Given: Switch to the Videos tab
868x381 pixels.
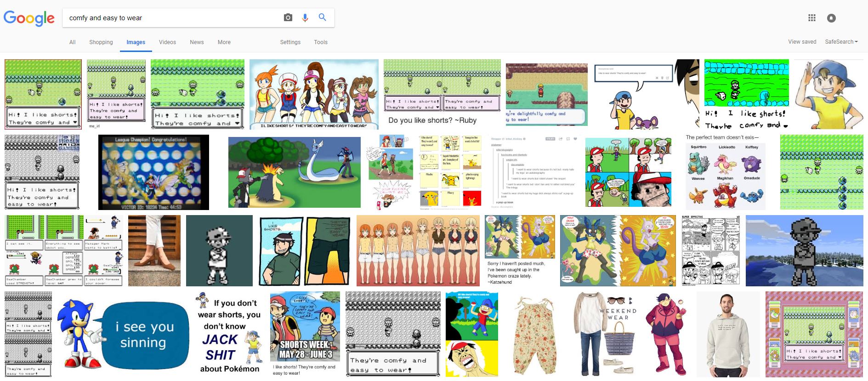Looking at the screenshot, I should coord(167,42).
